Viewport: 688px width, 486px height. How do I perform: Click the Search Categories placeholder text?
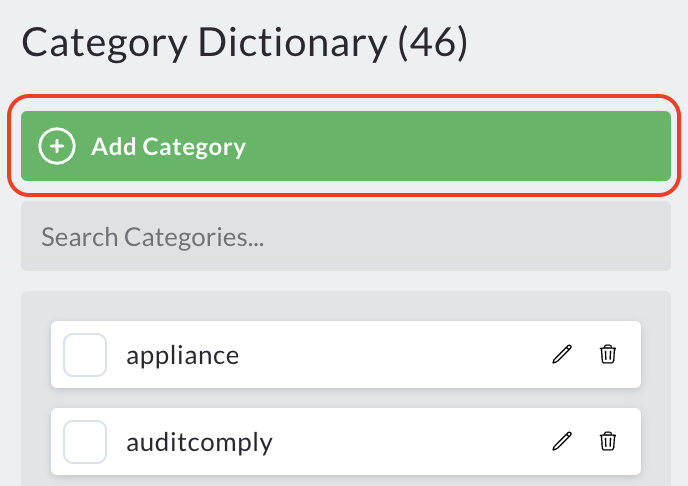pos(153,237)
